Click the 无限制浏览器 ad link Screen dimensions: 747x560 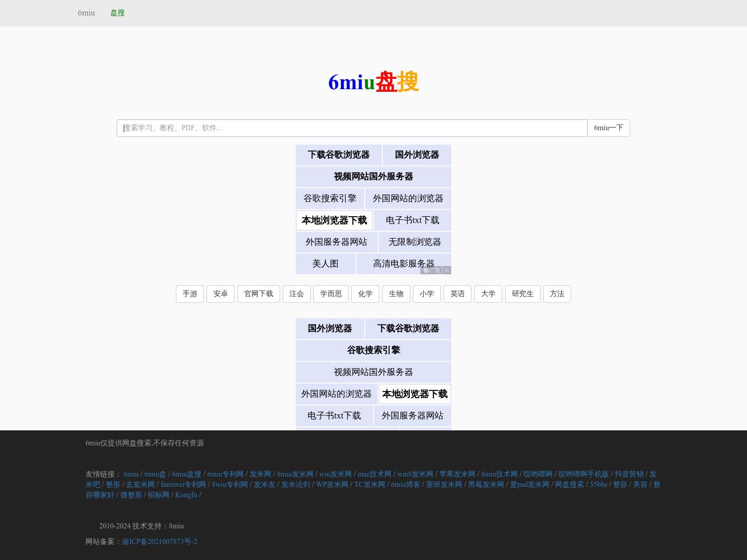pyautogui.click(x=414, y=242)
